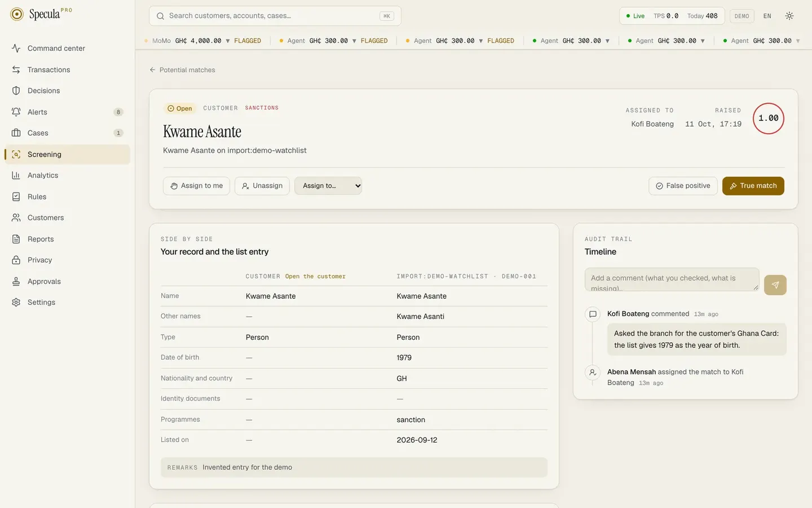Screen dimensions: 812x508
Task: Go to Transactions in the sidebar
Action: click(67, 69)
